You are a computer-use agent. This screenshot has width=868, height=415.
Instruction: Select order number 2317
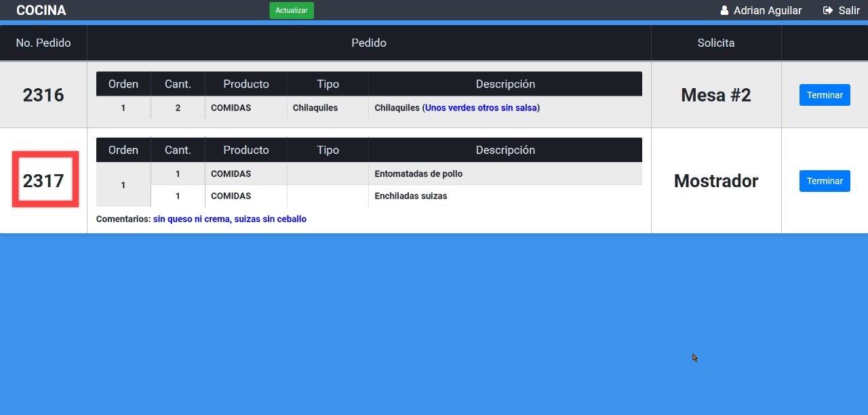click(43, 181)
